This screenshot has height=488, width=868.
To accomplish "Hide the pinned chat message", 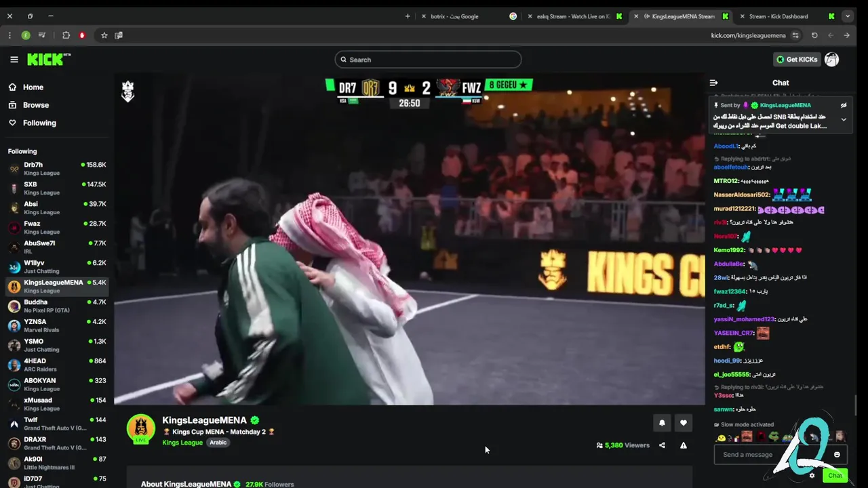I will pyautogui.click(x=844, y=106).
